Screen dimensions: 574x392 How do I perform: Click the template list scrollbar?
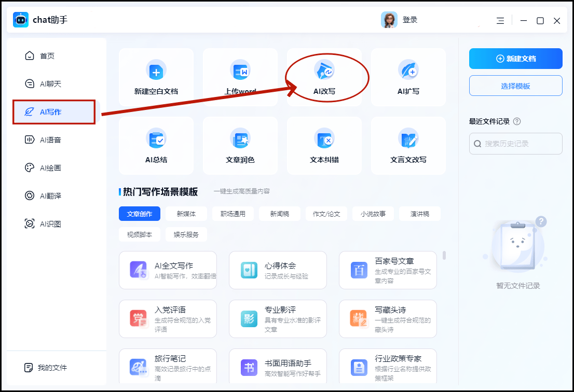click(444, 256)
